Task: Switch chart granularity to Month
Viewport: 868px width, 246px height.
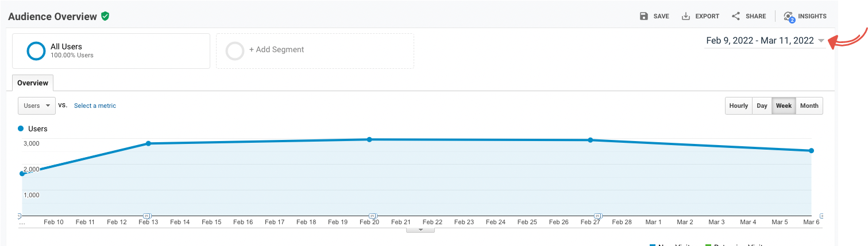Action: click(809, 106)
